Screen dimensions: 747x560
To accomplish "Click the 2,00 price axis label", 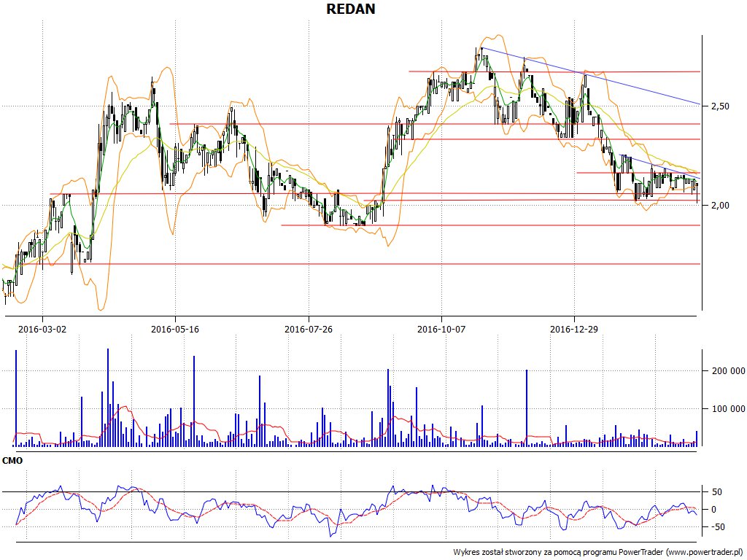I will (x=720, y=205).
